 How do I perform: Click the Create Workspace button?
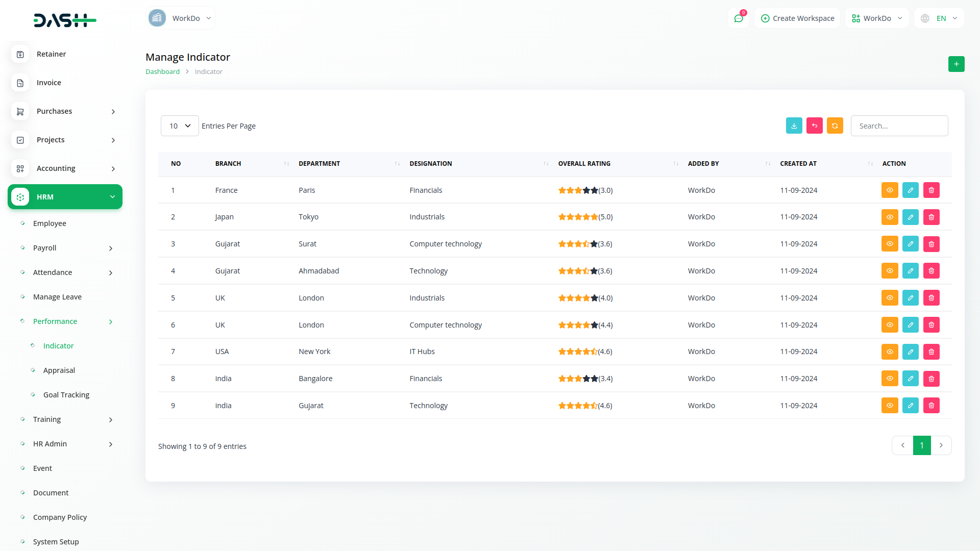797,18
